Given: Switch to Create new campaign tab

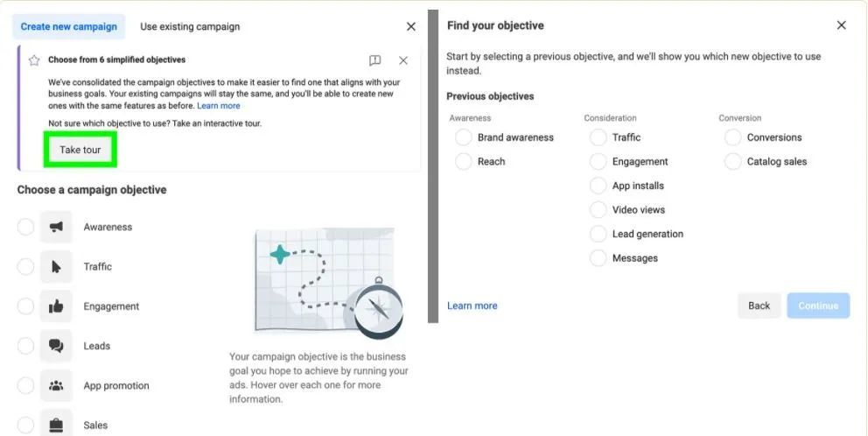Looking at the screenshot, I should [68, 26].
